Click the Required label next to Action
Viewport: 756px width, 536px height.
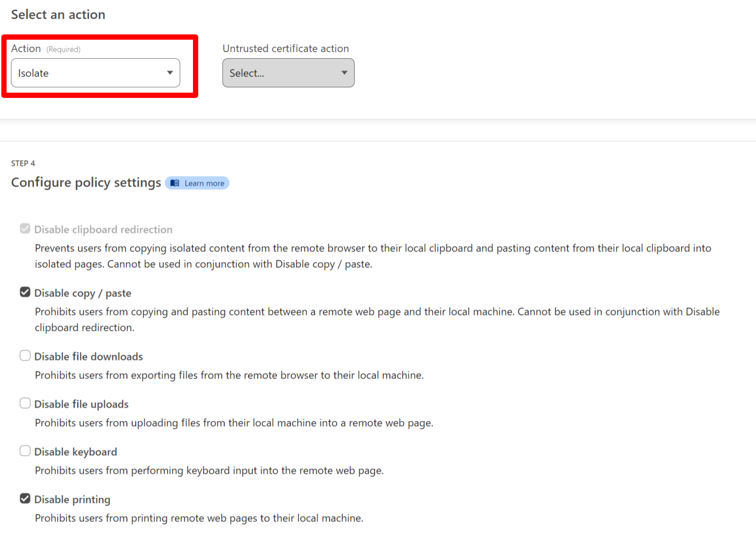coord(63,49)
